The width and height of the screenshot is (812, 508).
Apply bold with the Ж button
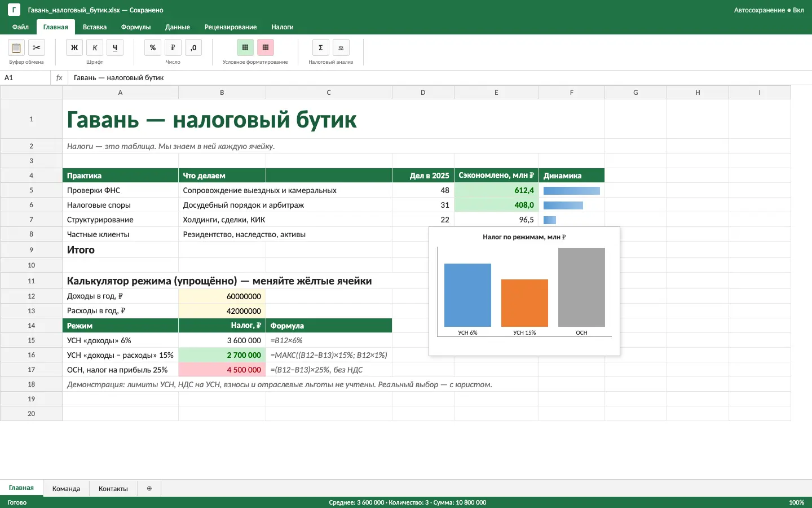[74, 48]
